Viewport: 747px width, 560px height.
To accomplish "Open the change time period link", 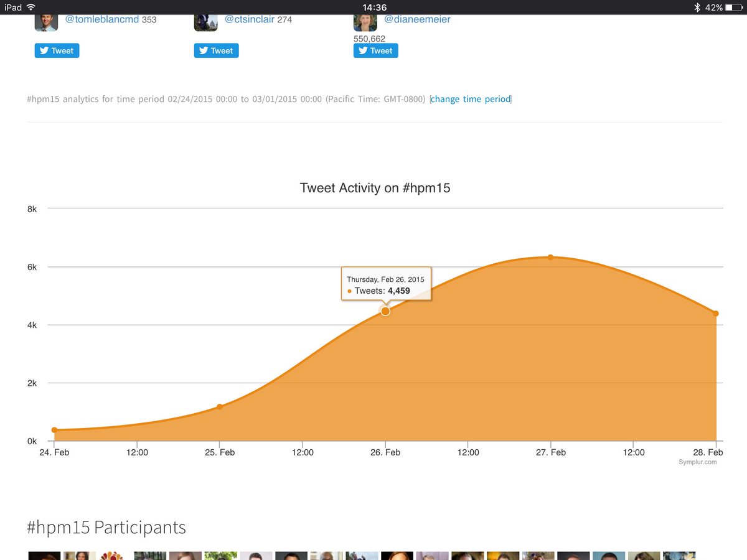I will 471,99.
